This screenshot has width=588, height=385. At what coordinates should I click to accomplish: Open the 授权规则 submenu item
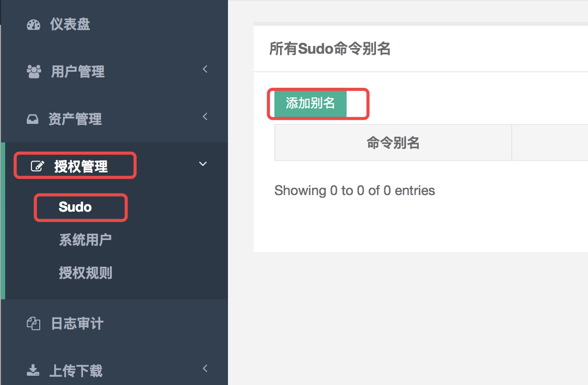click(x=85, y=273)
